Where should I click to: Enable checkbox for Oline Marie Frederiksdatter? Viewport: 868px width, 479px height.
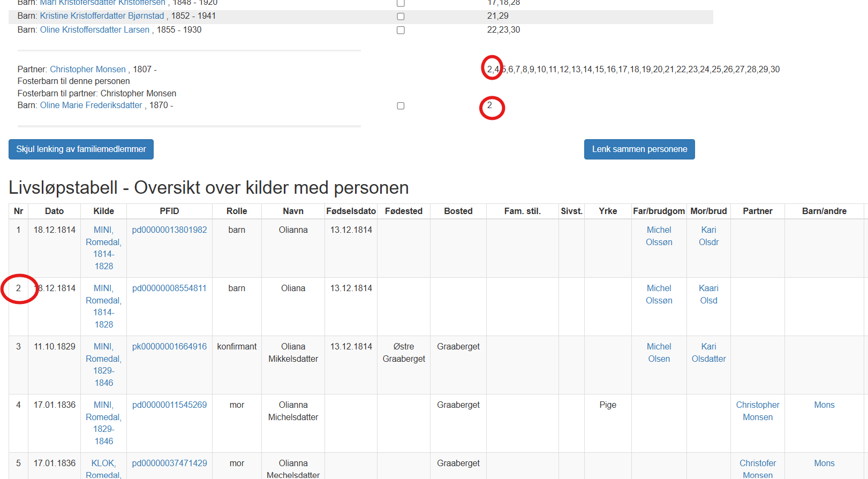tap(401, 106)
